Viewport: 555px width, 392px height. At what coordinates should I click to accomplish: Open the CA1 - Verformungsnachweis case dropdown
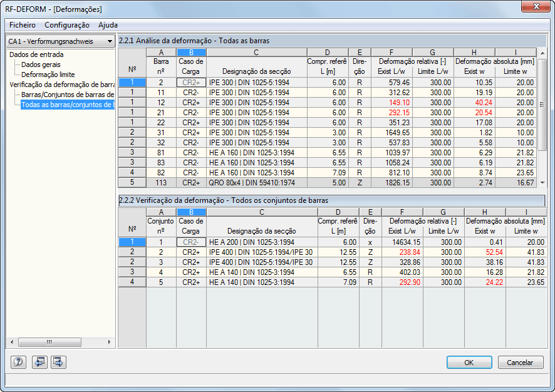pyautogui.click(x=61, y=41)
